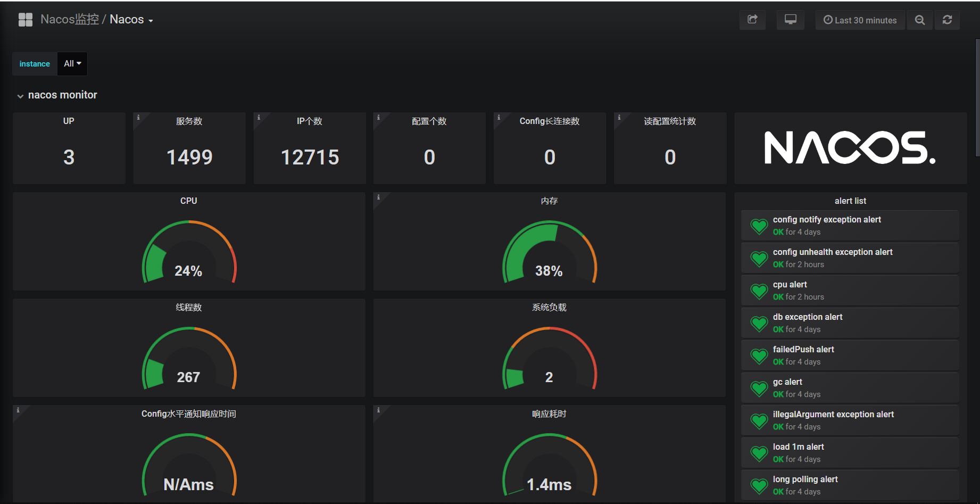Click the IP个数 value 12715

coord(310,157)
